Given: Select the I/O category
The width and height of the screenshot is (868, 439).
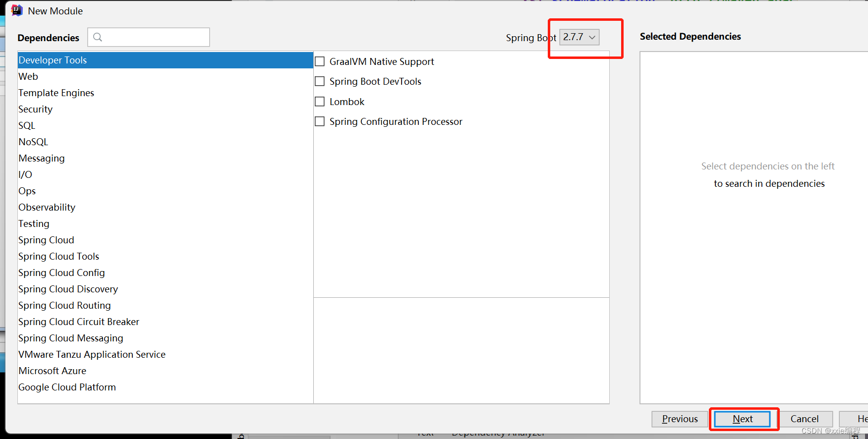Looking at the screenshot, I should click(166, 174).
